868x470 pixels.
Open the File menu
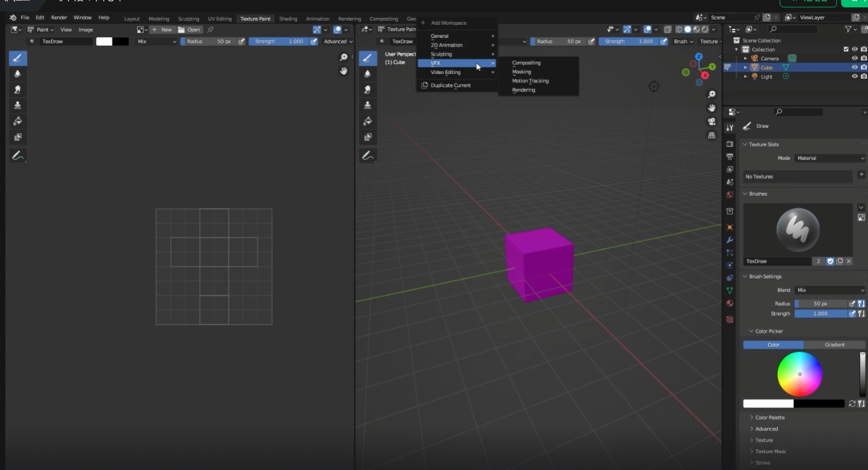point(25,18)
